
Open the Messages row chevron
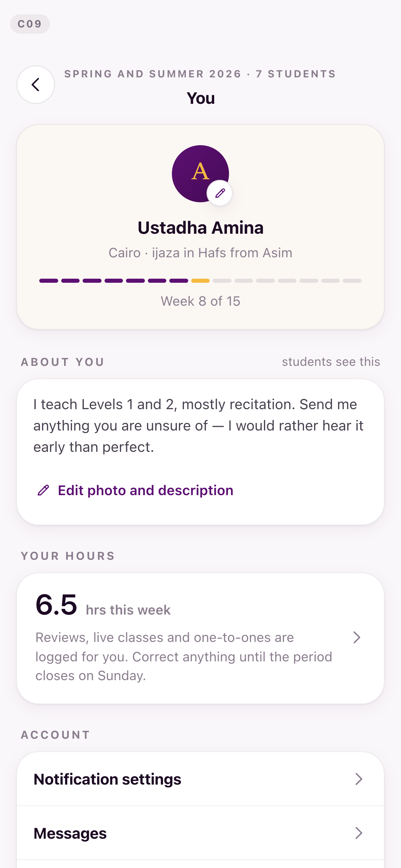[359, 833]
